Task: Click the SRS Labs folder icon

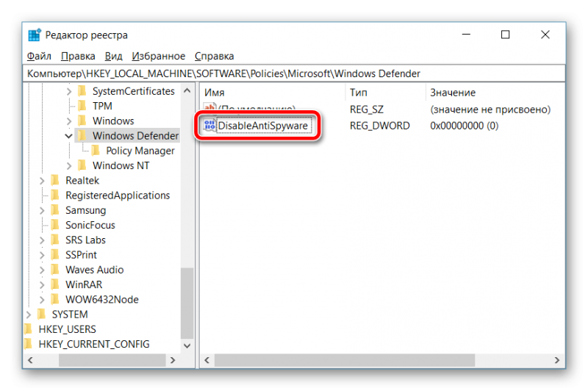Action: tap(55, 240)
